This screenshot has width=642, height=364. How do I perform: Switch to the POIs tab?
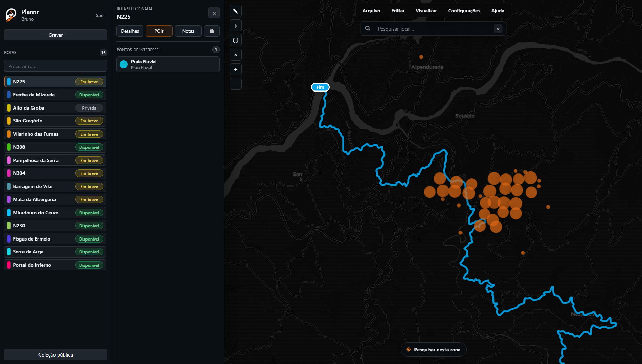pos(159,31)
